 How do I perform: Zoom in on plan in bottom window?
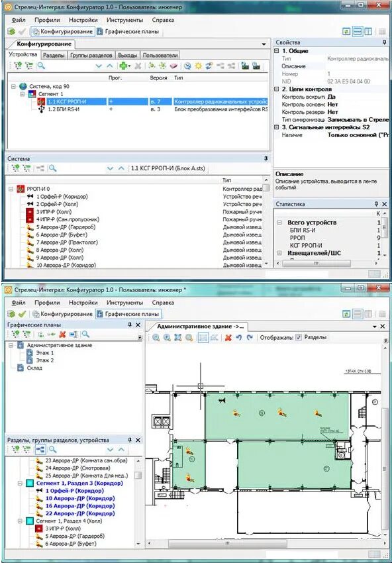[x=167, y=338]
